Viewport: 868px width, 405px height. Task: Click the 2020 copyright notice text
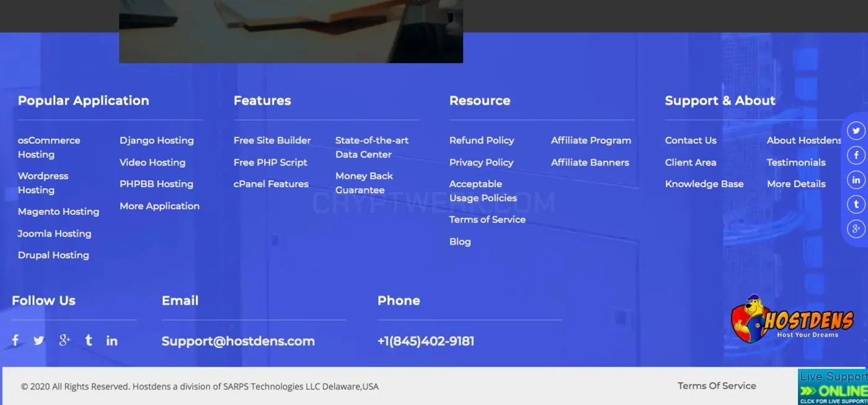tap(200, 386)
